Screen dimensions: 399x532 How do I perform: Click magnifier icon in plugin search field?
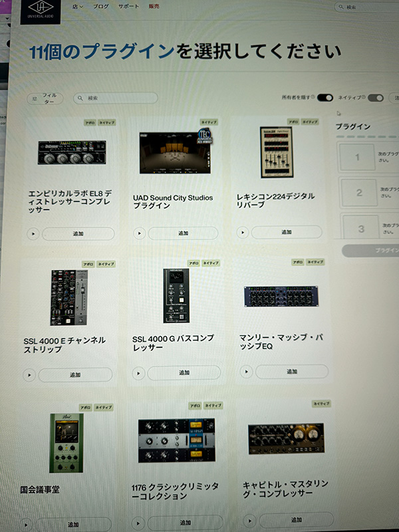point(80,98)
